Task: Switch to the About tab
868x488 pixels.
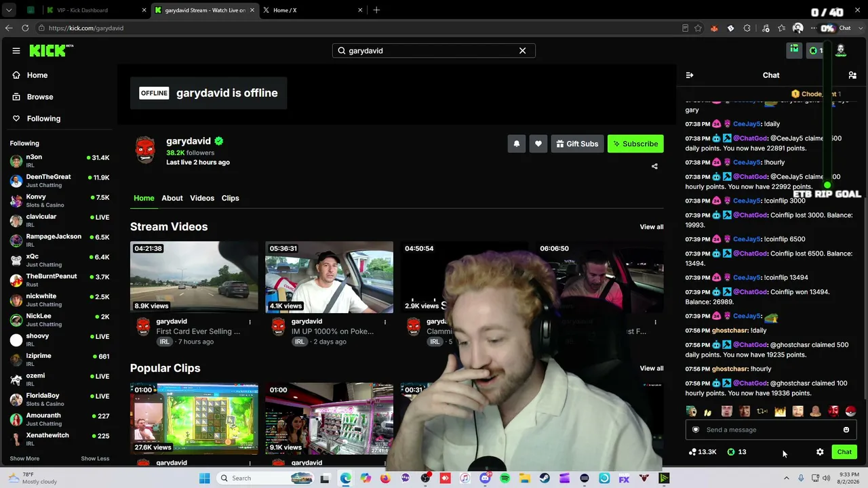Action: [x=172, y=198]
